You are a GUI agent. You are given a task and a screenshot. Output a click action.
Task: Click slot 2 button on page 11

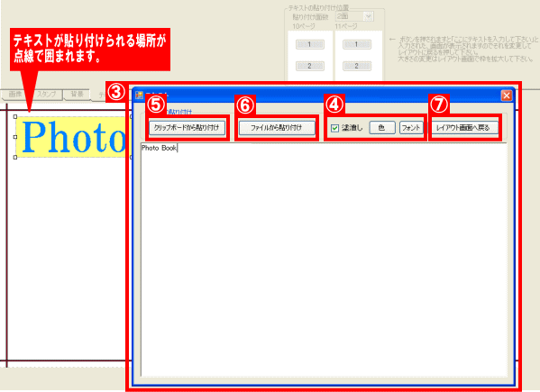pos(357,66)
